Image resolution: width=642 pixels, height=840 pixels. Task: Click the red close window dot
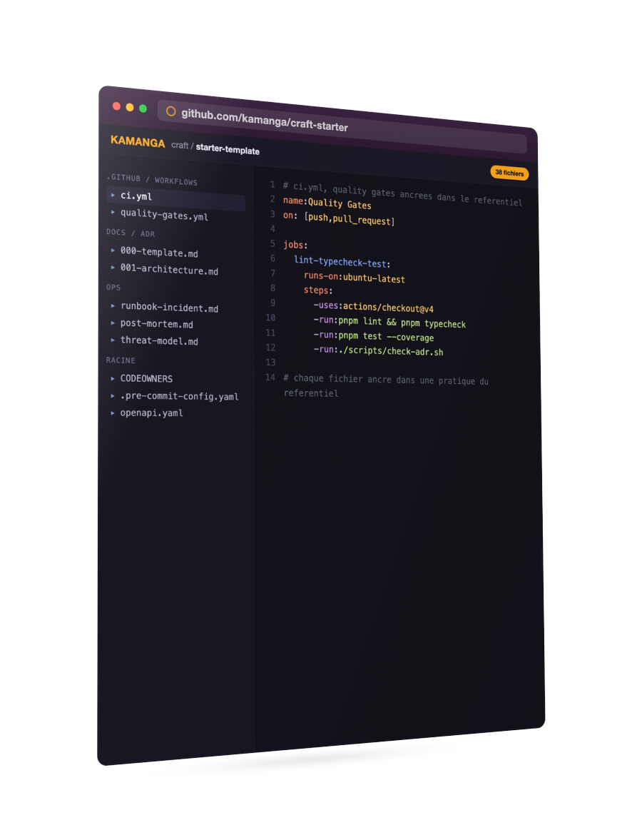pyautogui.click(x=116, y=106)
